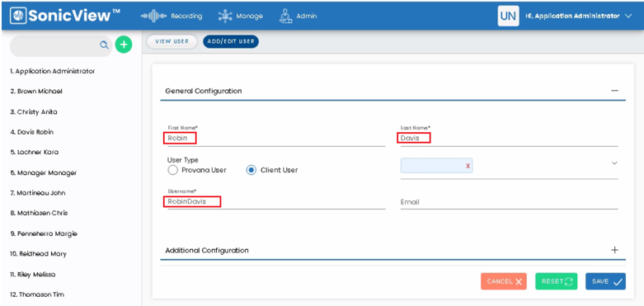Click the Cancel button
This screenshot has width=644, height=306.
point(504,281)
